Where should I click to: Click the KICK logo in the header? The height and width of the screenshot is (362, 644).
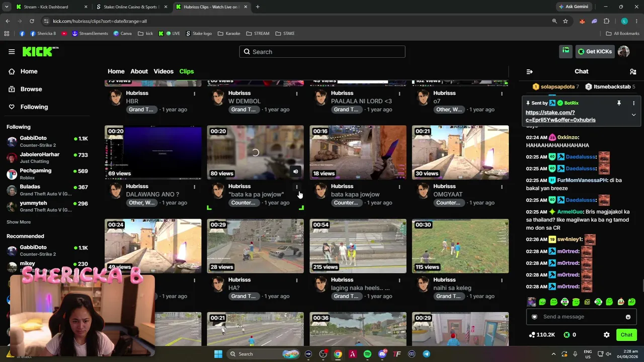coord(40,51)
